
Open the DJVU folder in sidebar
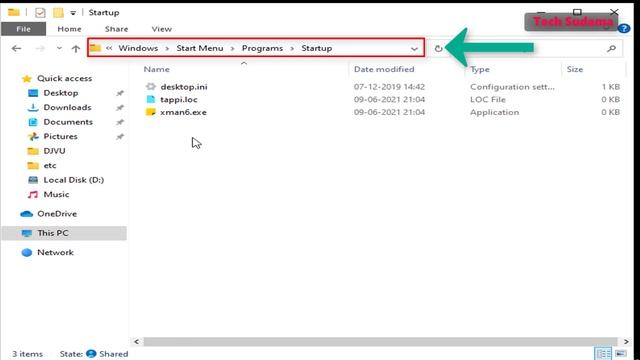(x=54, y=151)
